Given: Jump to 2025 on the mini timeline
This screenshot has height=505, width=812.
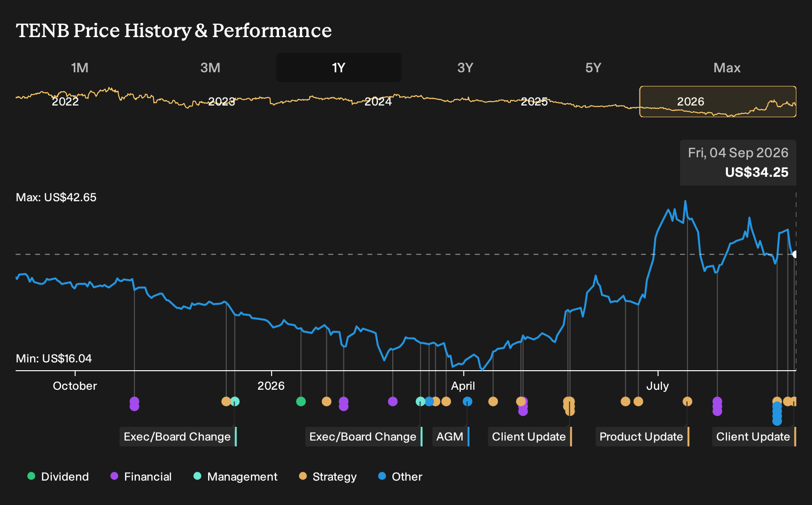Looking at the screenshot, I should click(x=534, y=102).
